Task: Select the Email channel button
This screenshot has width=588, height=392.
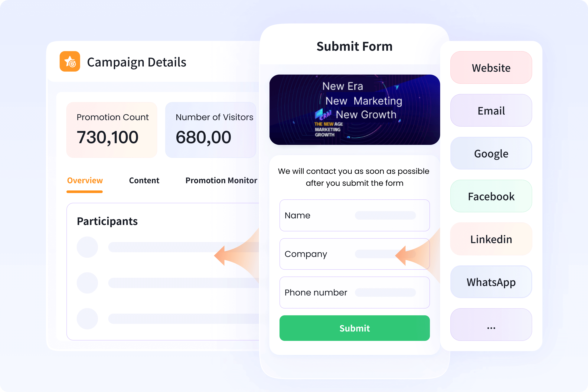Action: 491,111
